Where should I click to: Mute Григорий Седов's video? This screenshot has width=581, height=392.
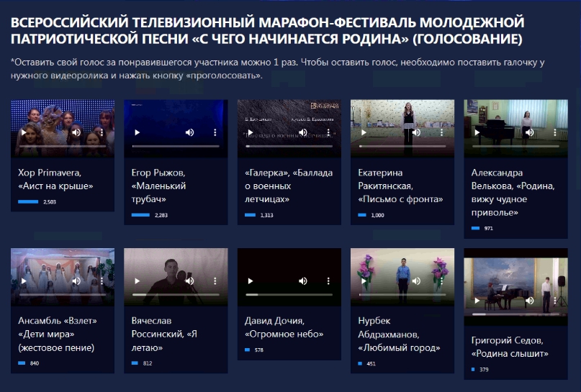530,301
